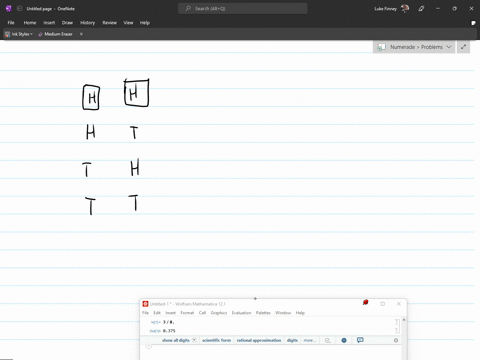Screen dimensions: 480x360
Task: Switch to the Review tab
Action: pos(109,23)
